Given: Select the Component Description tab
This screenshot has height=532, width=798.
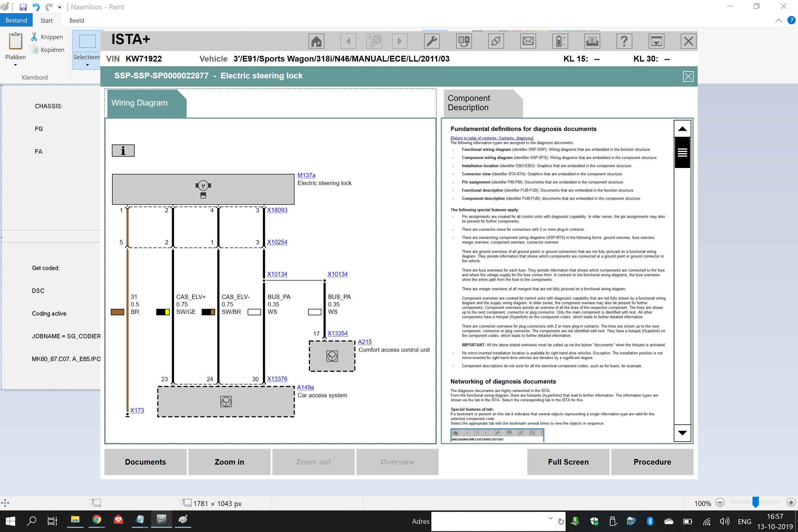Looking at the screenshot, I should pyautogui.click(x=482, y=103).
